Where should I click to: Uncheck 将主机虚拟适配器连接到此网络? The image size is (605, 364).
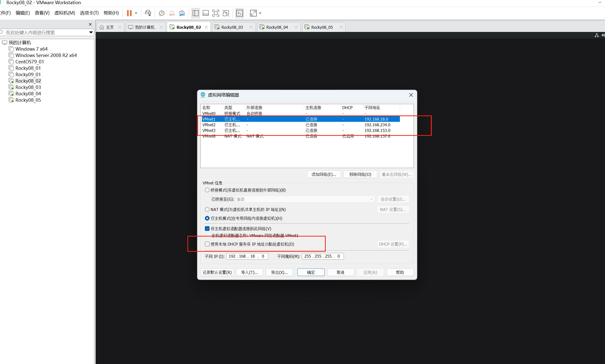coord(207,229)
